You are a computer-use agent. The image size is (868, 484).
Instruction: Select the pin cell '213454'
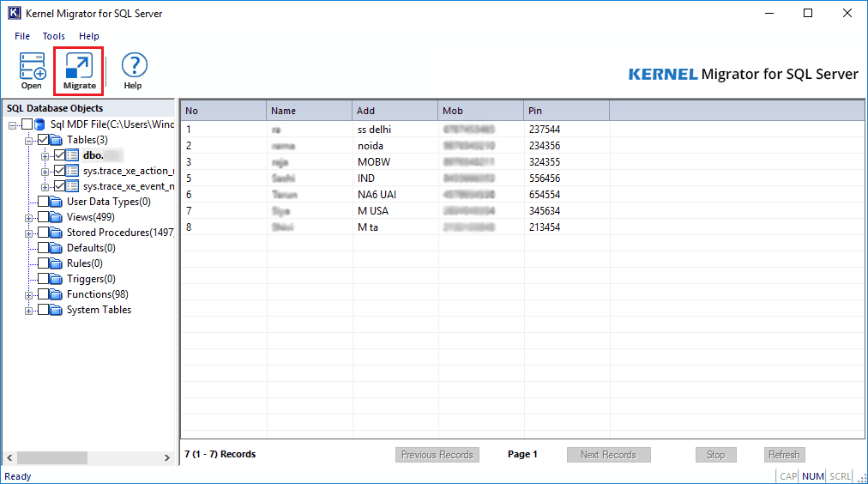click(567, 227)
